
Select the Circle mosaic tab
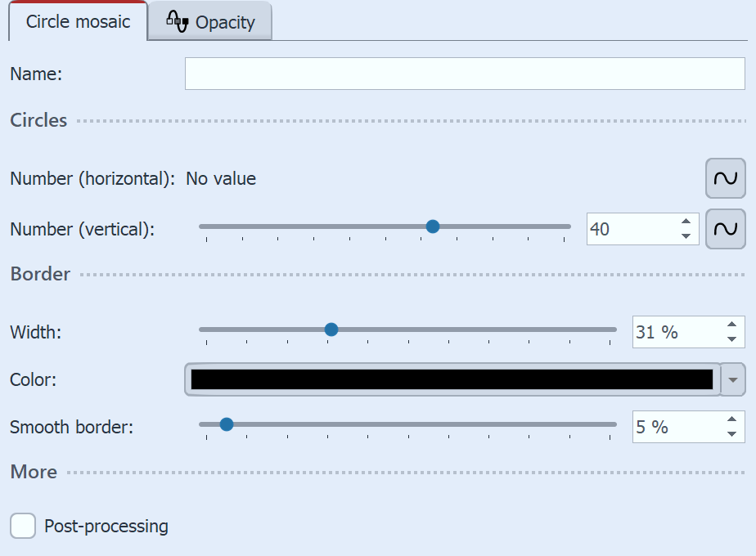point(78,22)
